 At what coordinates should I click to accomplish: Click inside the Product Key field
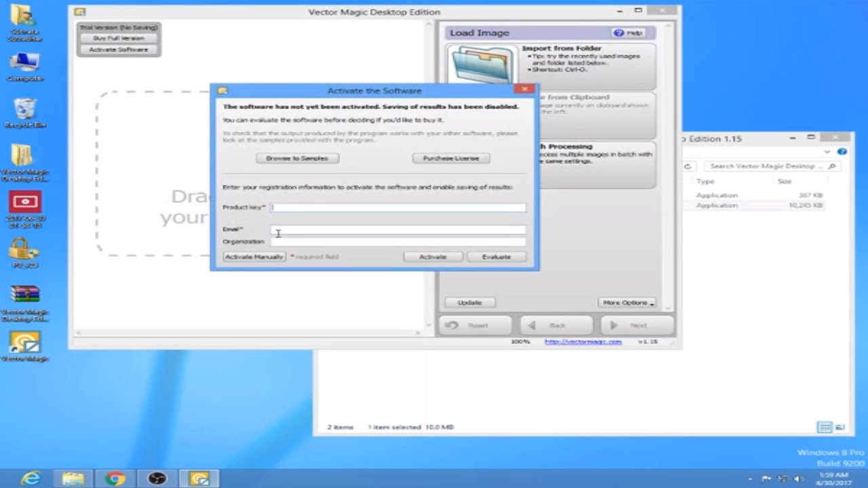click(x=397, y=207)
